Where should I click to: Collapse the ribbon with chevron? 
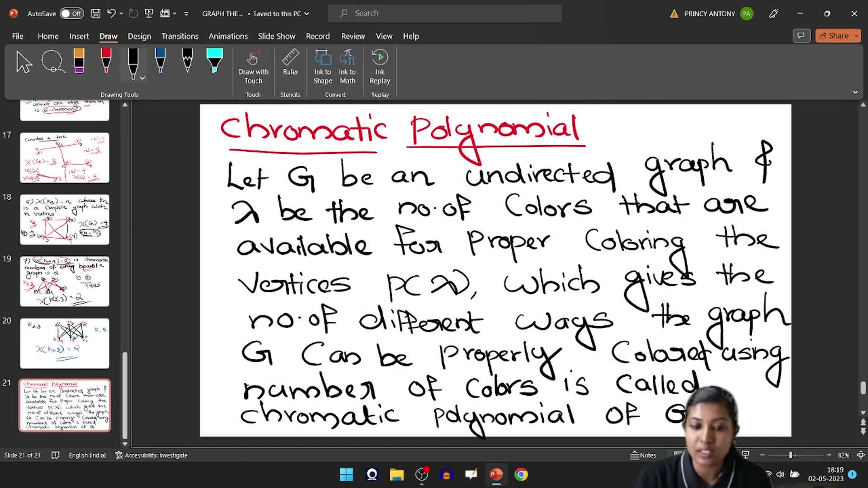855,92
